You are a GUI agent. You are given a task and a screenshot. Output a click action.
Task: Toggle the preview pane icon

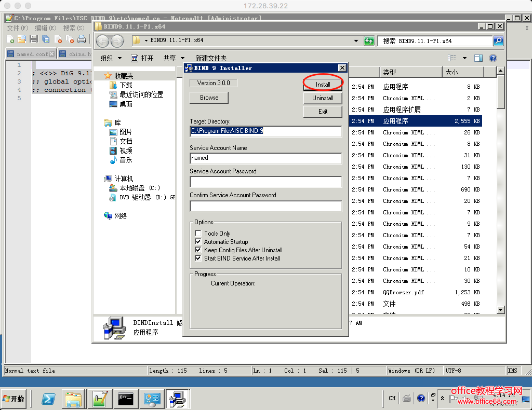pyautogui.click(x=478, y=58)
